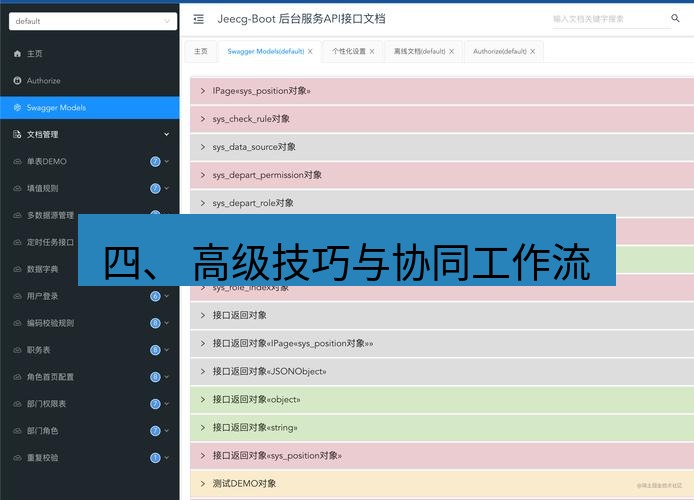Click the count badge on 用户登录
Screen dimensions: 694x500
click(x=155, y=296)
